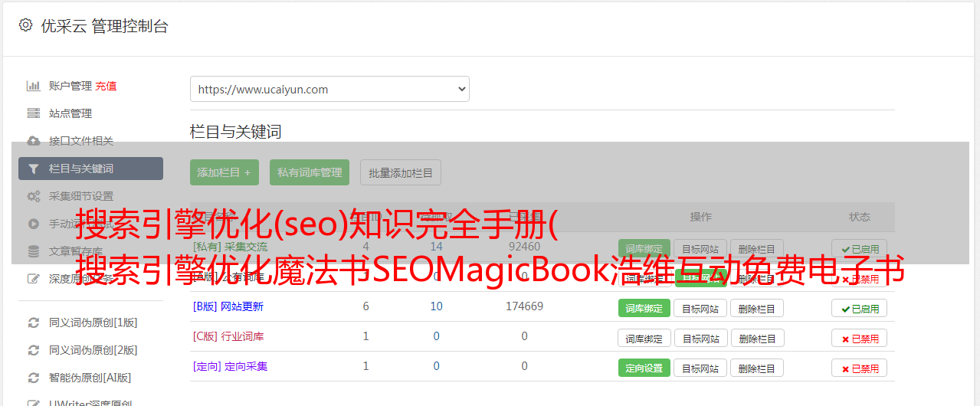Click the refresh icon for 同义词伪原创[2版]
Image resolution: width=980 pixels, height=406 pixels.
point(34,350)
